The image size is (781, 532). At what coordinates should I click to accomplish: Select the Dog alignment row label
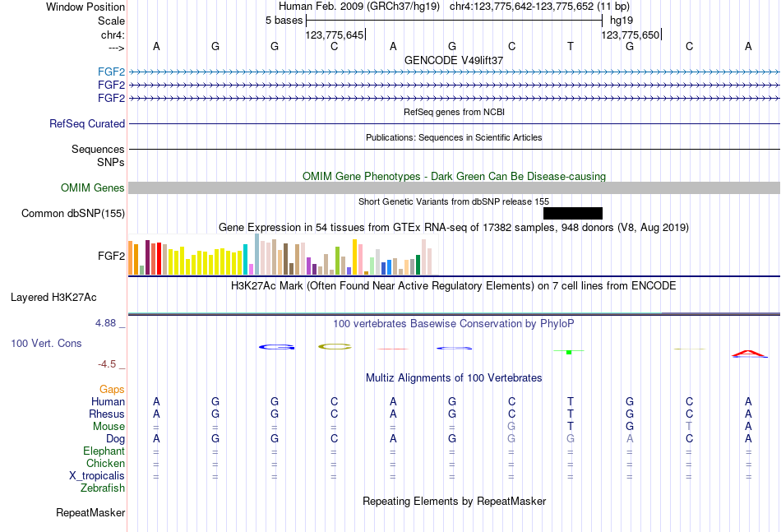coord(116,438)
